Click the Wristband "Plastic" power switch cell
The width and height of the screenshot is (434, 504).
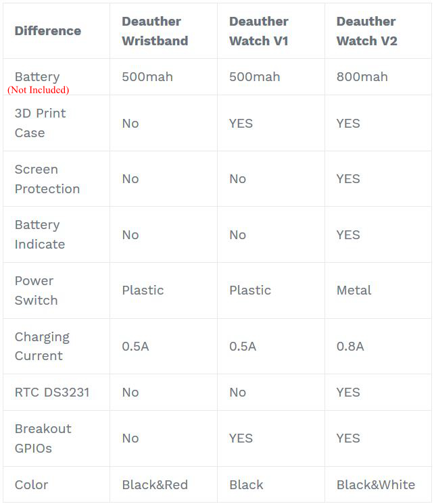[x=143, y=291]
